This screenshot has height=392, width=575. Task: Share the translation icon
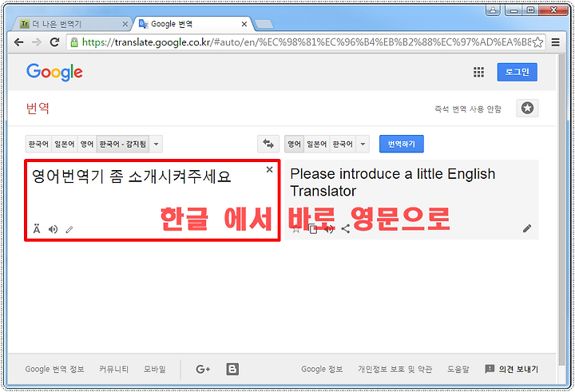[x=346, y=229]
